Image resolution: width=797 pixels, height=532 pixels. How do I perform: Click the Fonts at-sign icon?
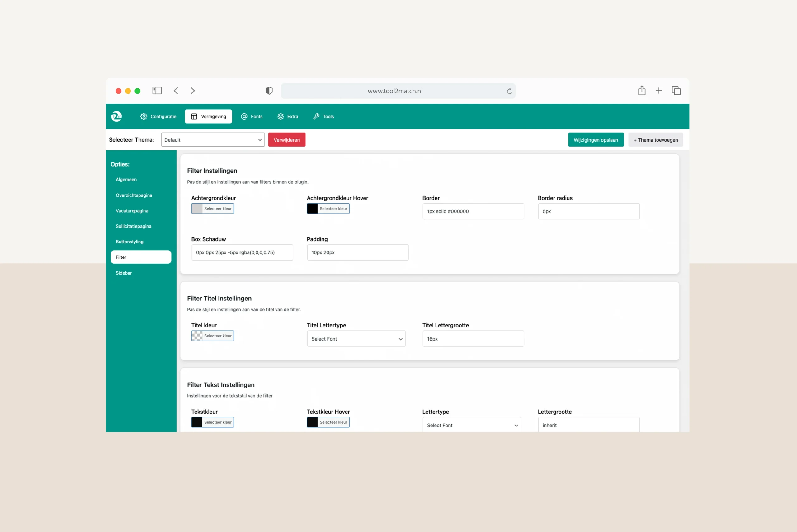click(x=244, y=116)
